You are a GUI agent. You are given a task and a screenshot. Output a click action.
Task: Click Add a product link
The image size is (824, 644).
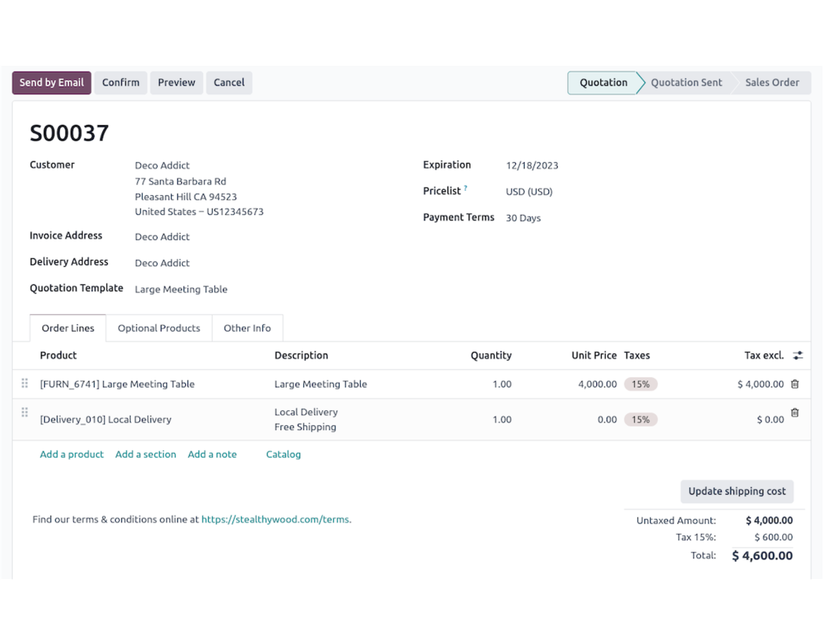[72, 454]
